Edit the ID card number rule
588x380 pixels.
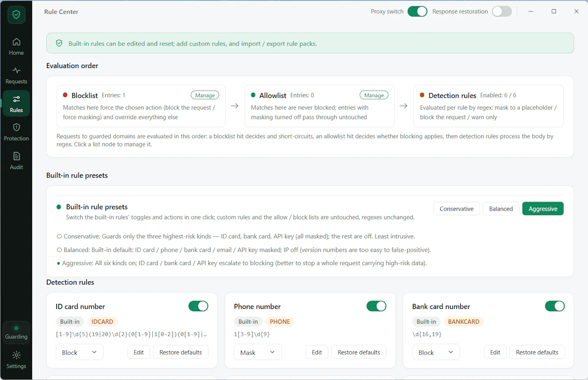click(x=139, y=352)
